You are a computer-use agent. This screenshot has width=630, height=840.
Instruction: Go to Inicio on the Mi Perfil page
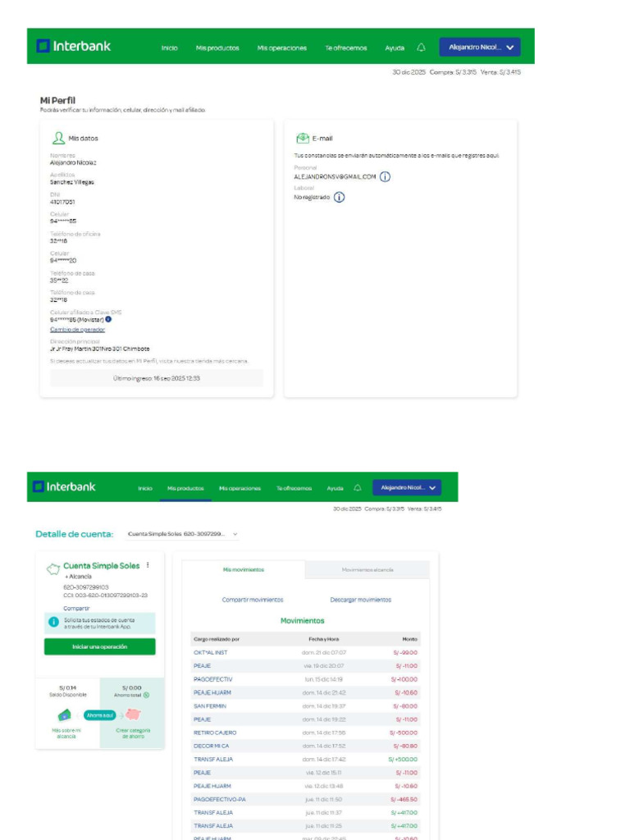(169, 48)
